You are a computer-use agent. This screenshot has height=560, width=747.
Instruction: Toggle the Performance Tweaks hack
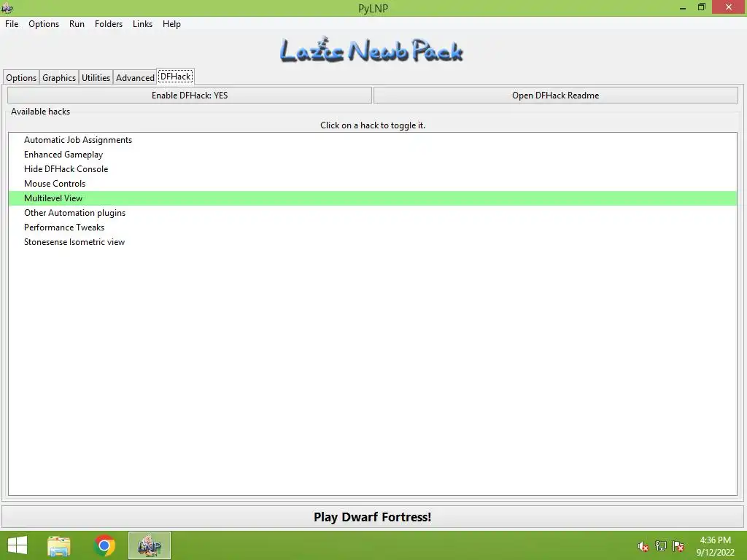tap(373, 227)
